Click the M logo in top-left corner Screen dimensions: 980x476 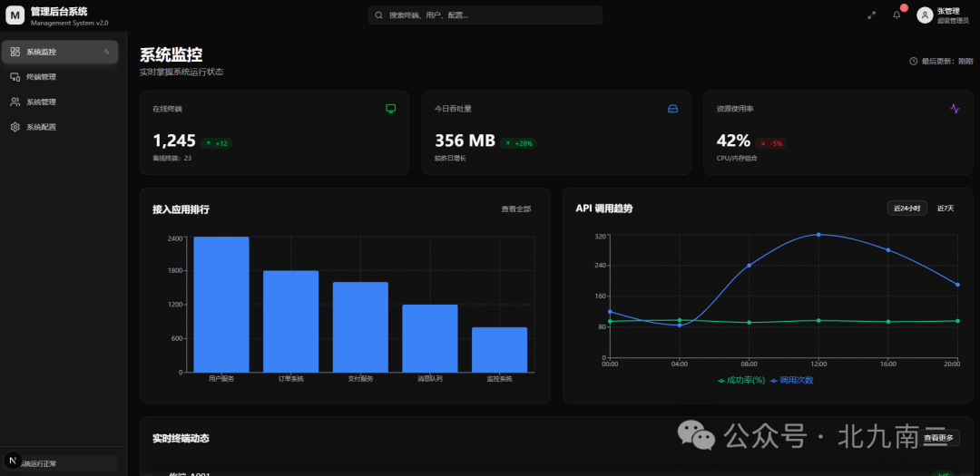click(15, 15)
